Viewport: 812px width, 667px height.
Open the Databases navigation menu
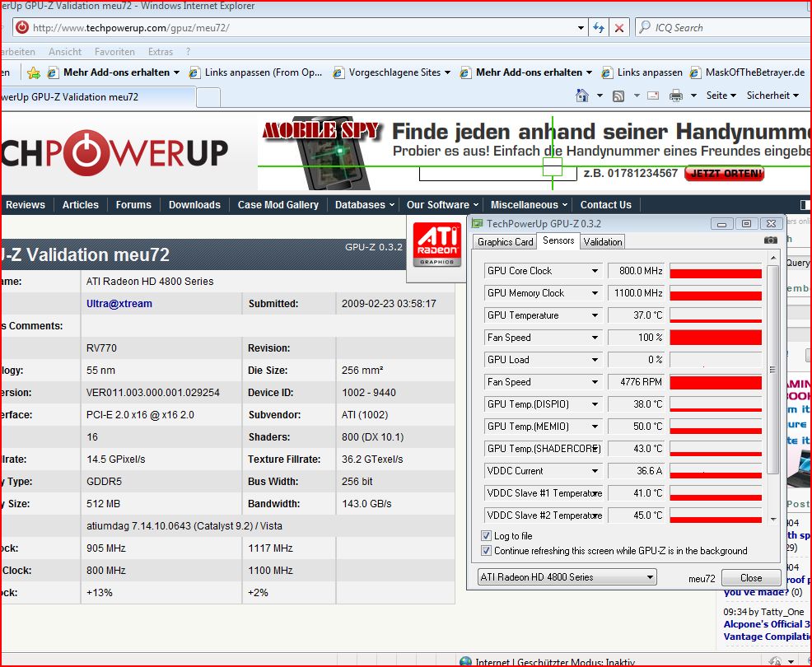click(x=365, y=204)
